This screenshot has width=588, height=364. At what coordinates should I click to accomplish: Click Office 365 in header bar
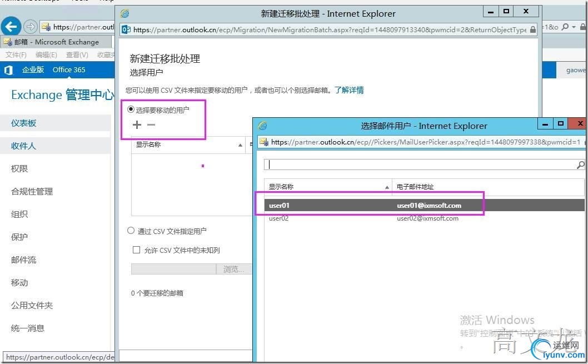pyautogui.click(x=69, y=69)
